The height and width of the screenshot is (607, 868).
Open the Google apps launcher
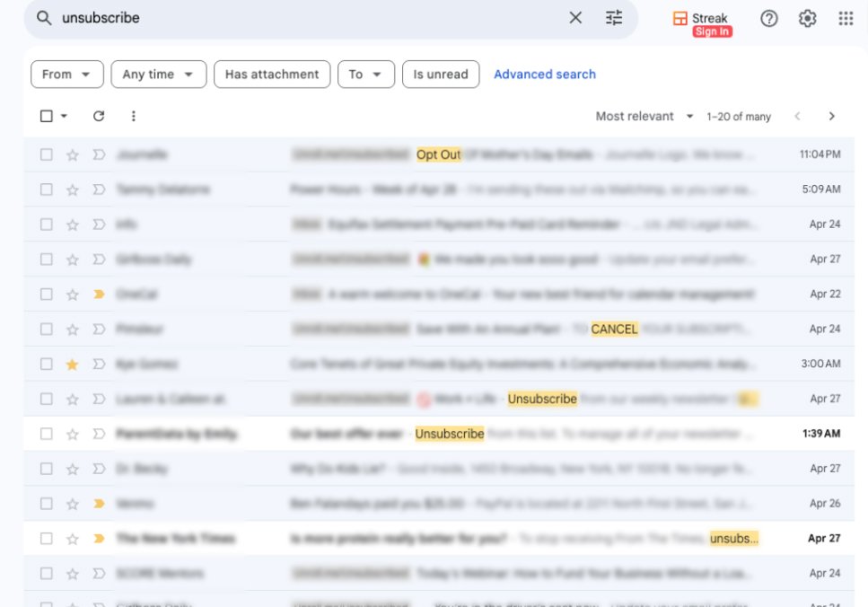click(844, 18)
